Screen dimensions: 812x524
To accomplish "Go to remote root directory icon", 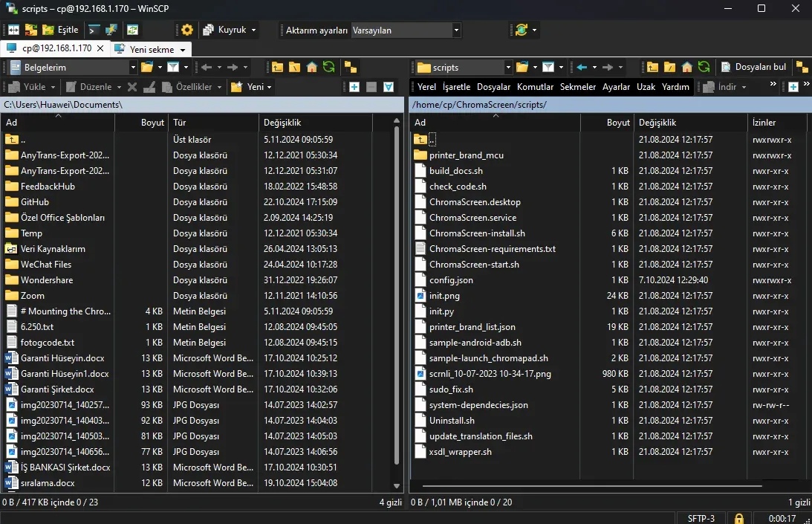I will coord(669,68).
